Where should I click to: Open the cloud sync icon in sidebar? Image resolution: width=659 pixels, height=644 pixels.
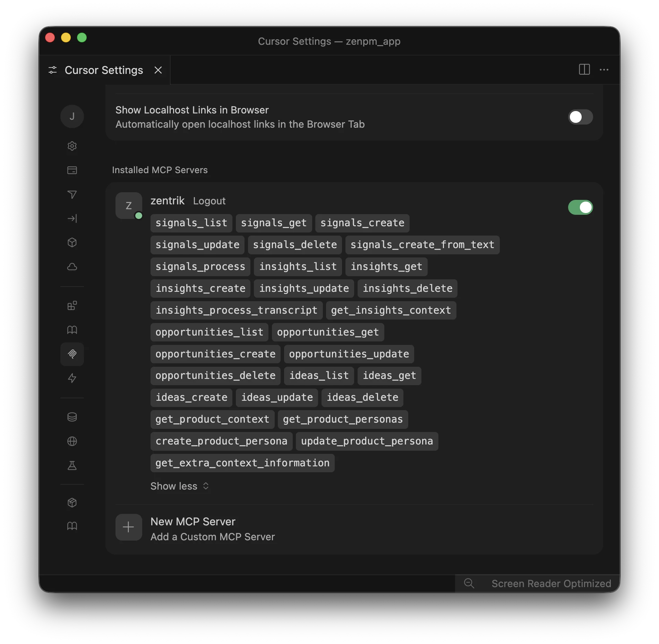72,267
